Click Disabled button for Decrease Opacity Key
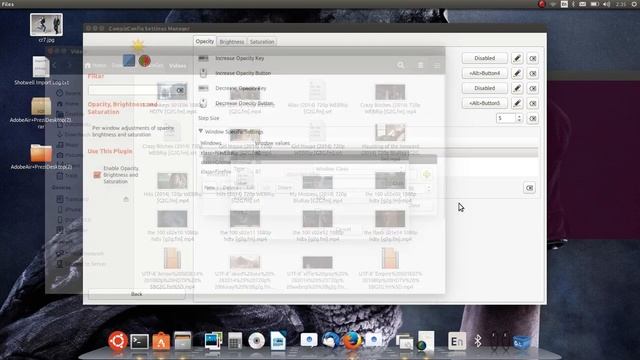The width and height of the screenshot is (640, 360). 484,88
